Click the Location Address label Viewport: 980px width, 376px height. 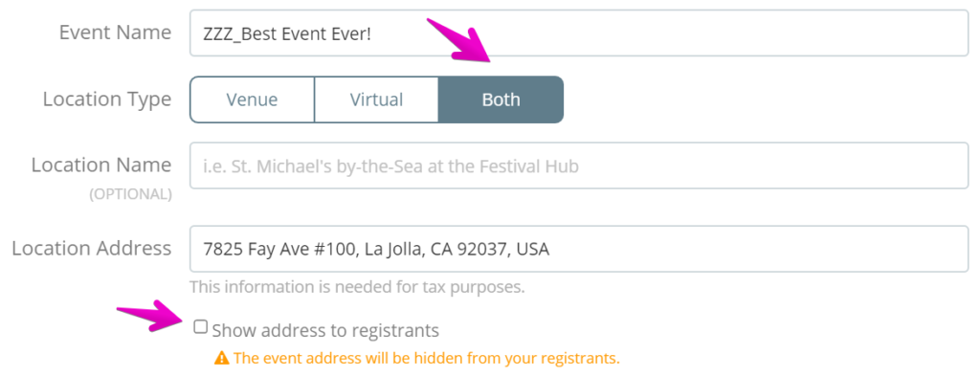tap(91, 248)
